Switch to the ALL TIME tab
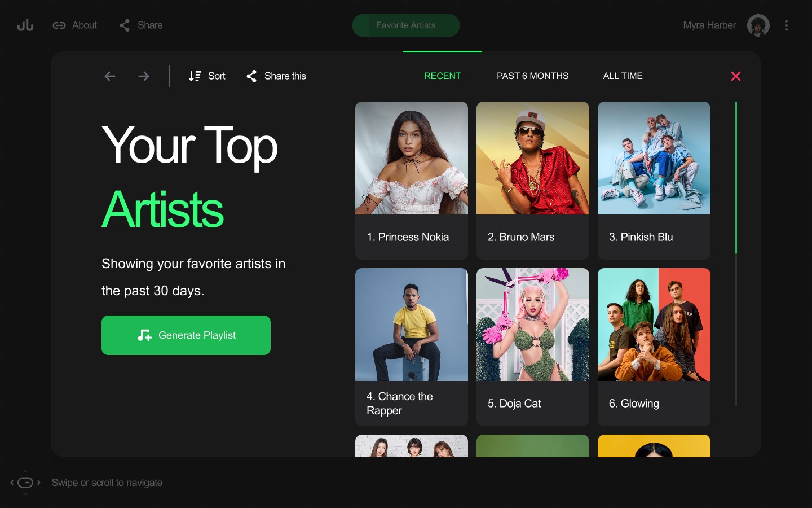 click(x=623, y=76)
